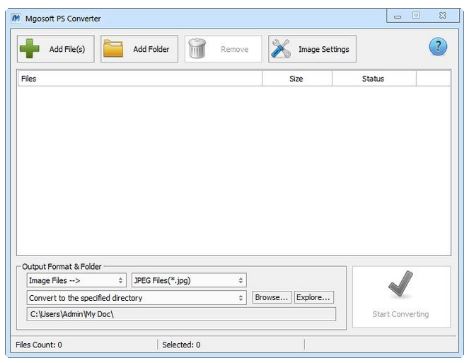Open the Image Files --> output type dropdown

tap(76, 280)
